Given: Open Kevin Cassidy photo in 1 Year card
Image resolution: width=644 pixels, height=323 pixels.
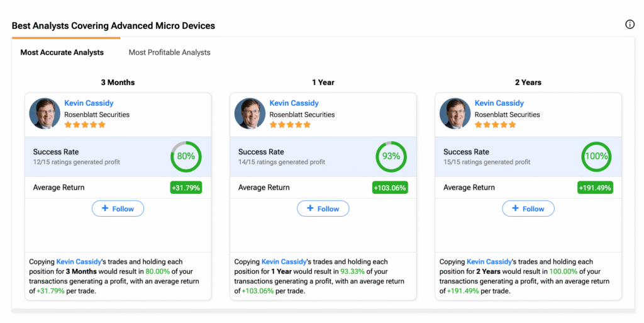Looking at the screenshot, I should pyautogui.click(x=250, y=113).
